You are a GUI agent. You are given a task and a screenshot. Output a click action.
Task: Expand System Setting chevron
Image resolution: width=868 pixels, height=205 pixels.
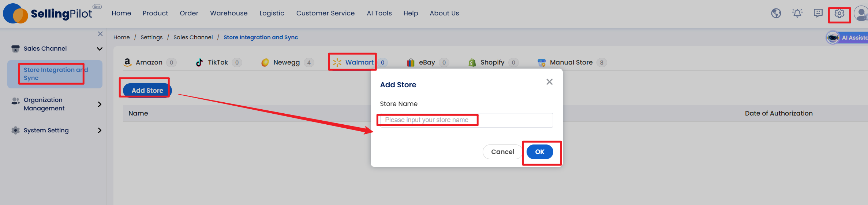(100, 130)
